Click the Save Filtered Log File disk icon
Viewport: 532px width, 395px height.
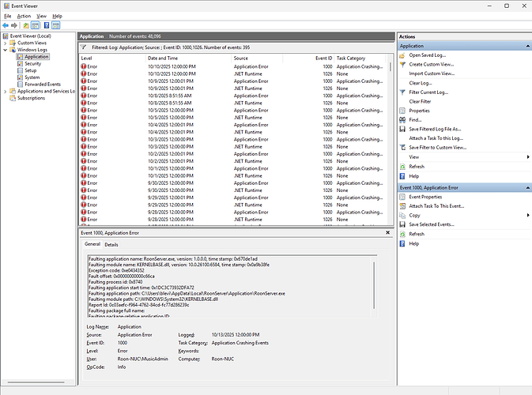click(402, 129)
